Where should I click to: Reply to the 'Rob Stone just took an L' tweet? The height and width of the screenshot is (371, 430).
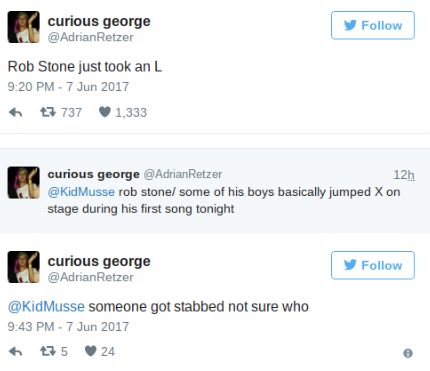15,113
